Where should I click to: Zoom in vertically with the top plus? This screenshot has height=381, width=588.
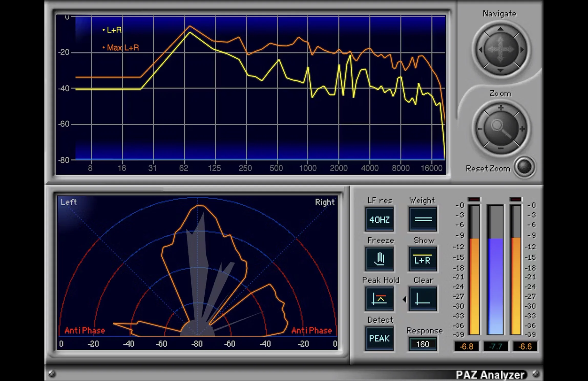(x=501, y=107)
